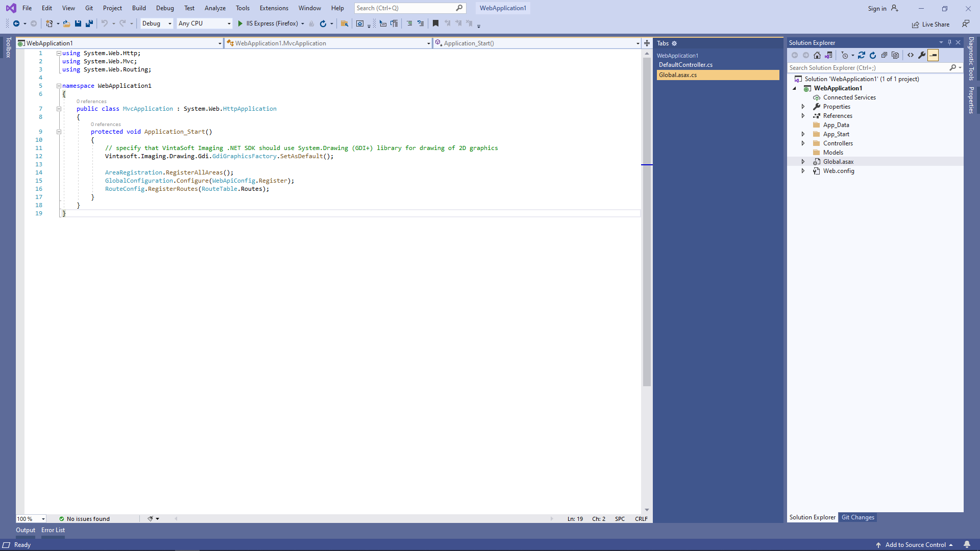Select Connected Services in Solution Explorer
Viewport: 980px width, 551px height.
849,97
